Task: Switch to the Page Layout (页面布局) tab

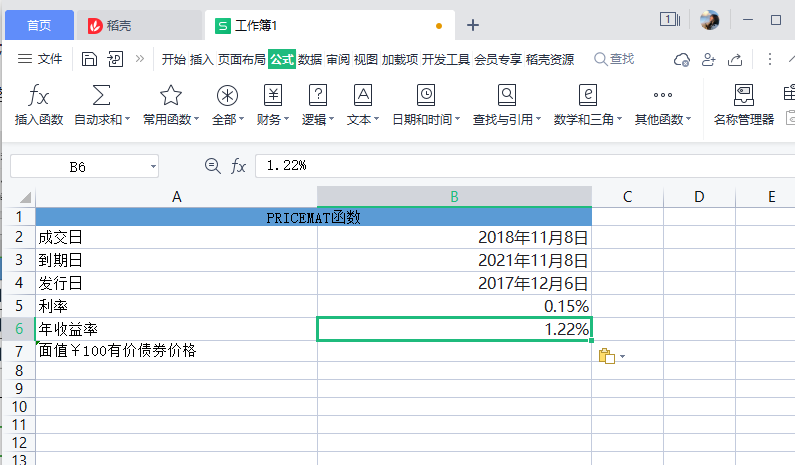Action: [x=241, y=59]
